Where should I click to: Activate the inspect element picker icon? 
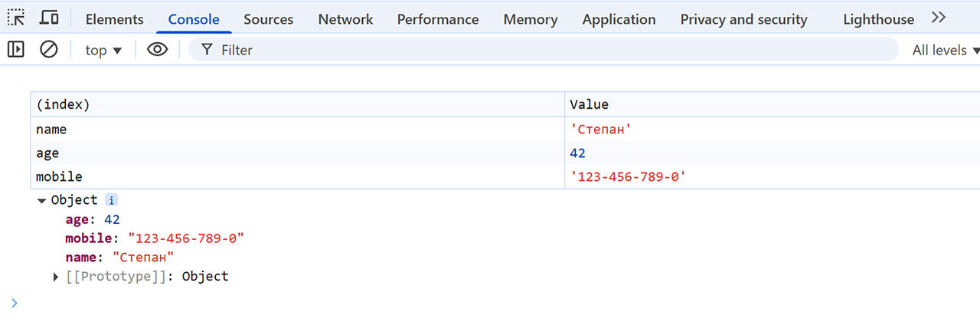(x=16, y=18)
